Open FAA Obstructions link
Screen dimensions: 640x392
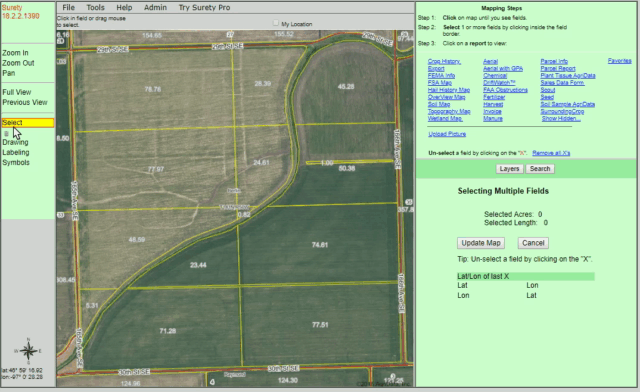pos(505,90)
